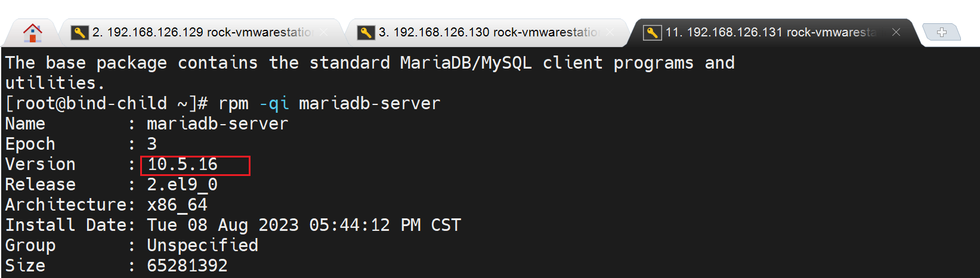Viewport: 980px width, 278px height.
Task: Open the Home tab icon
Action: (x=32, y=33)
